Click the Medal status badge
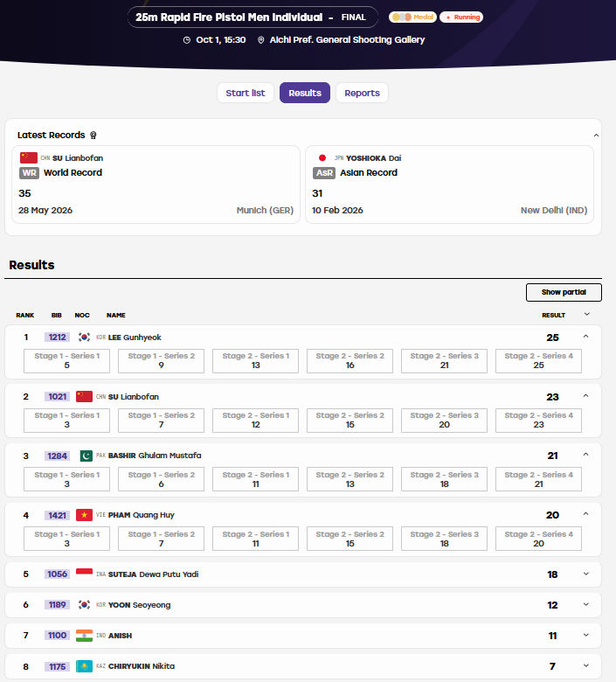 (x=412, y=17)
